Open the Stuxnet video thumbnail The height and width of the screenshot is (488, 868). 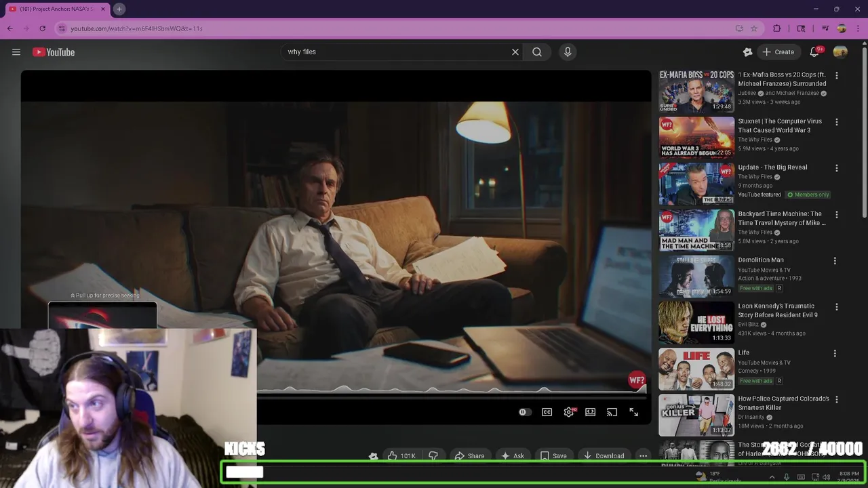pyautogui.click(x=696, y=138)
